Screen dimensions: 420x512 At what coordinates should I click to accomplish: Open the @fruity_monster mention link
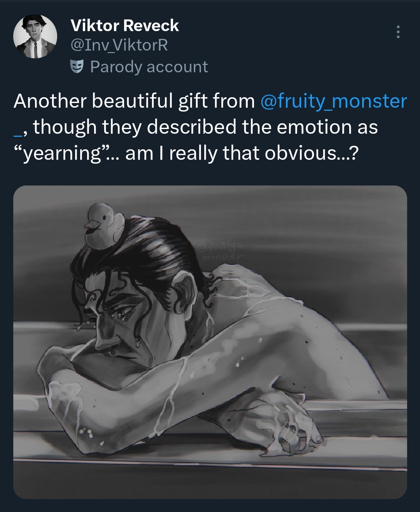(332, 101)
